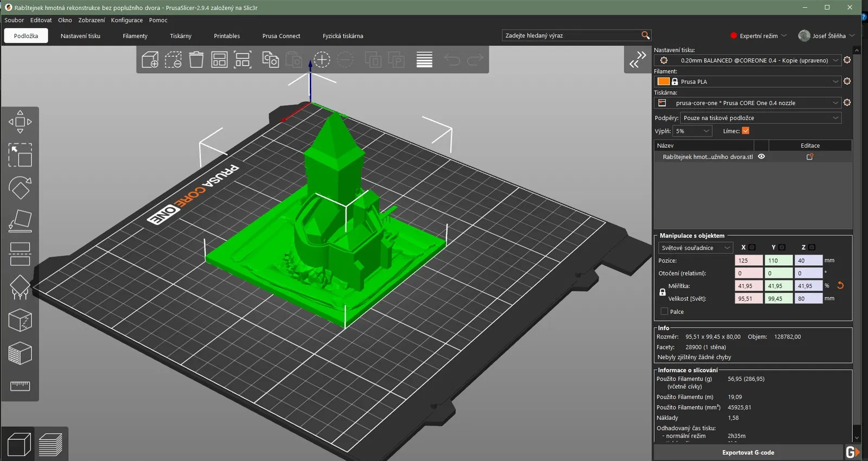Click the Add object toolbar icon
Image resolution: width=868 pixels, height=461 pixels.
(150, 60)
